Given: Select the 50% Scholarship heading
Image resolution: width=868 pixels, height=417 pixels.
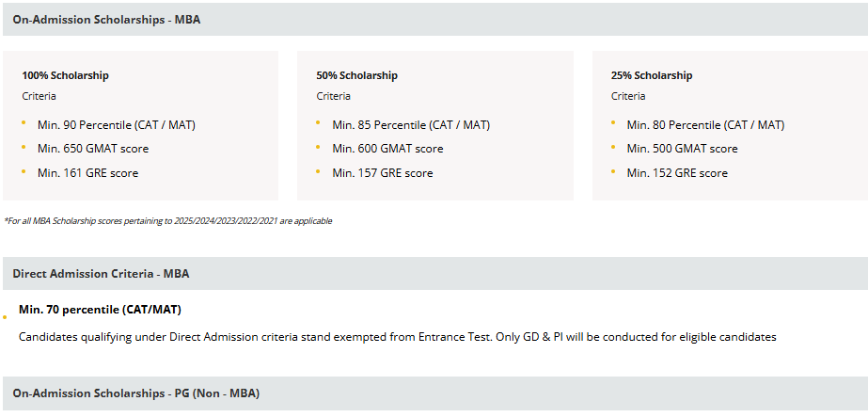Looking at the screenshot, I should (x=357, y=75).
